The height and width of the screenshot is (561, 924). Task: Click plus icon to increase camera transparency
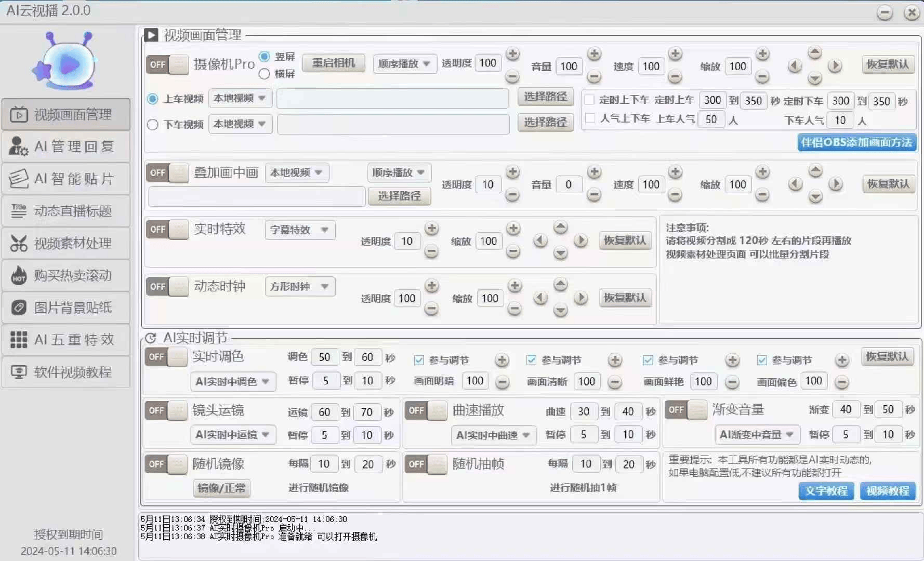click(x=512, y=54)
